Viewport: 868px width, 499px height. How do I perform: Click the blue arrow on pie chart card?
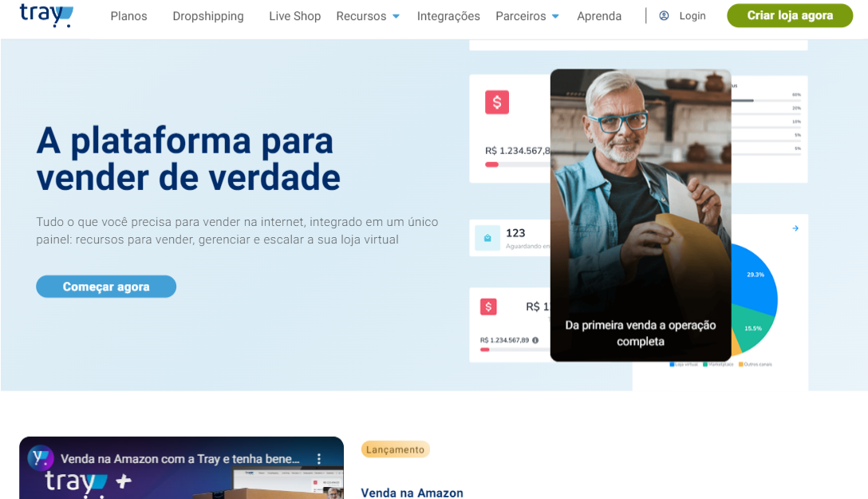click(795, 228)
